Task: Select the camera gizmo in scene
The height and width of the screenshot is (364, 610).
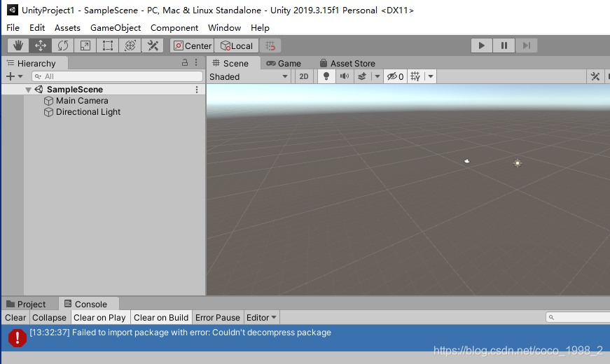Action: 467,161
